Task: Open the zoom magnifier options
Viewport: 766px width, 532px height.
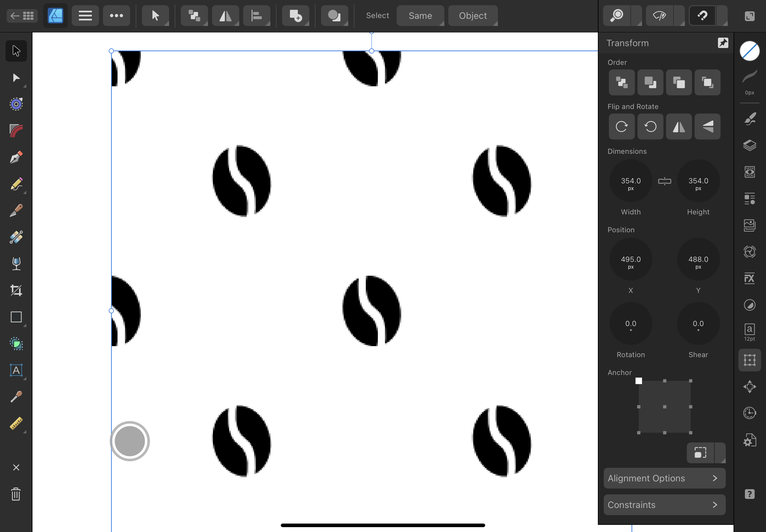Action: coord(617,16)
